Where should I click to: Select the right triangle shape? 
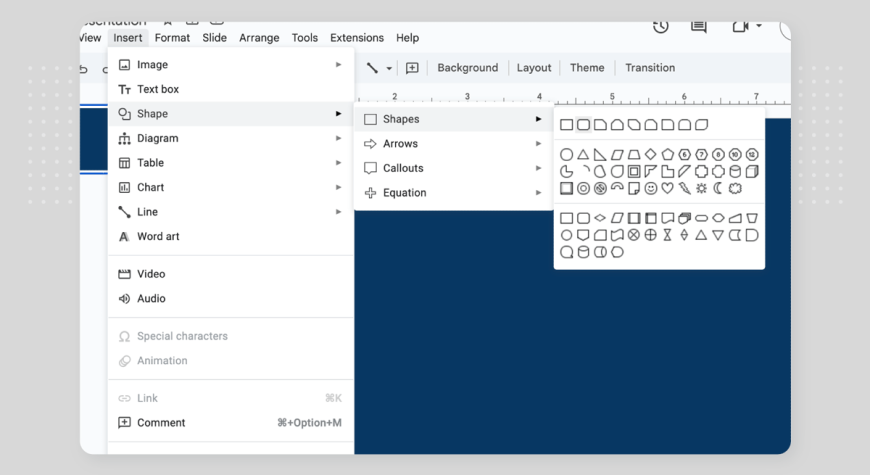point(600,154)
